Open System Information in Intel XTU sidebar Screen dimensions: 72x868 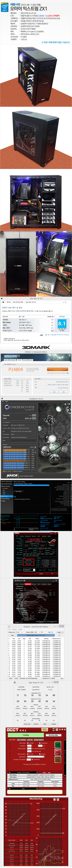click(x=7, y=481)
